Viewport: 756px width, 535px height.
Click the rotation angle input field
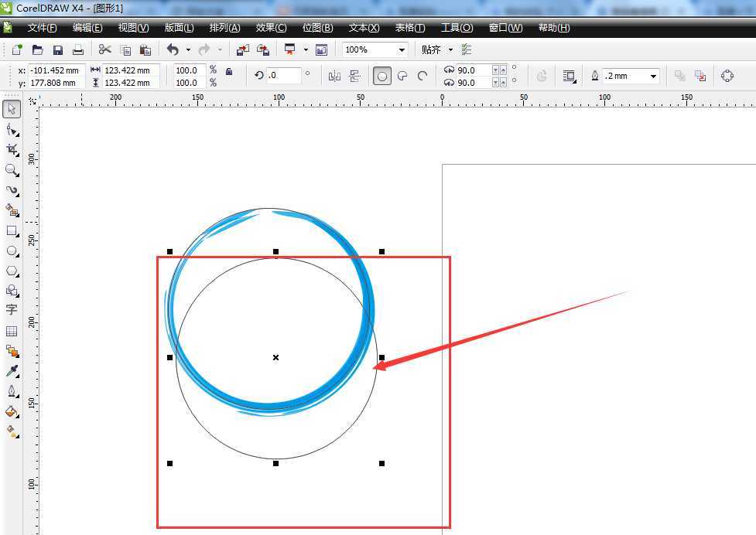click(284, 76)
